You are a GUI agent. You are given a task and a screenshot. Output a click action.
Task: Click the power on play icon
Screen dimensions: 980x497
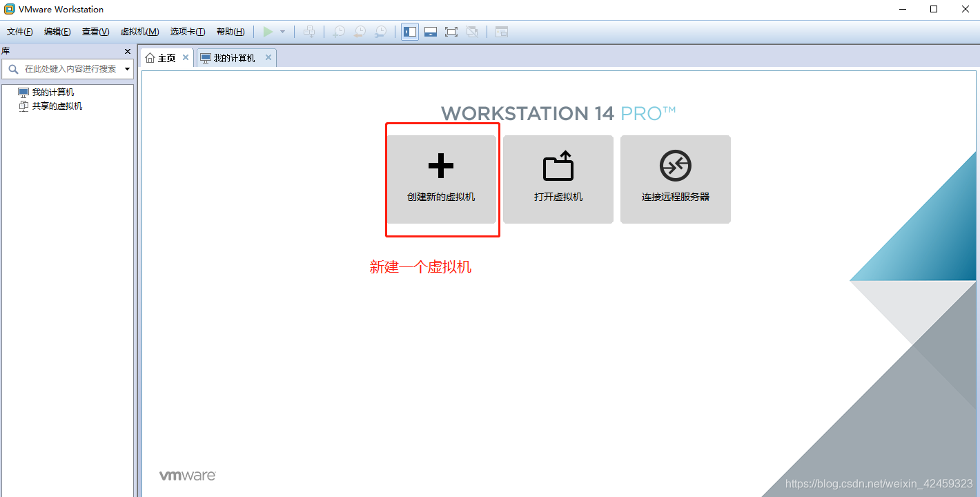(268, 32)
